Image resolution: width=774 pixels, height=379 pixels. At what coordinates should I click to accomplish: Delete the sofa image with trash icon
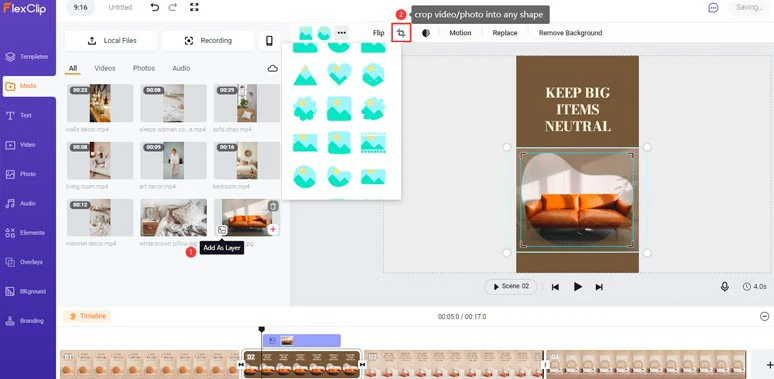[x=272, y=206]
